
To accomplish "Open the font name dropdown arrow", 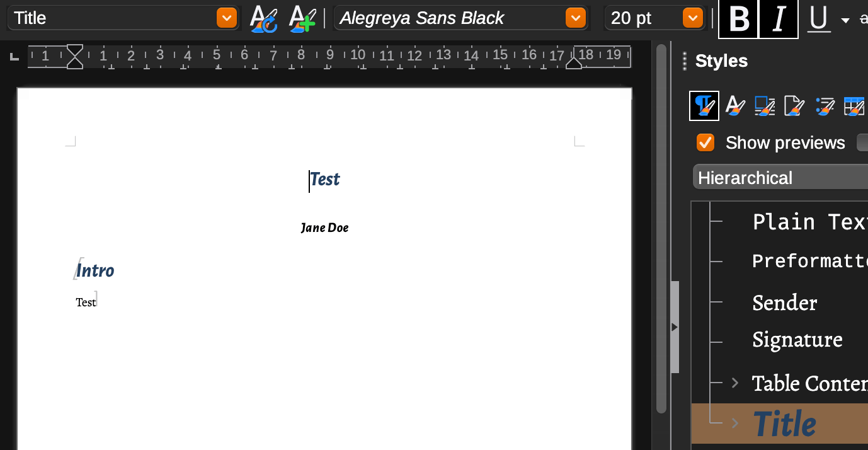I will pyautogui.click(x=575, y=18).
